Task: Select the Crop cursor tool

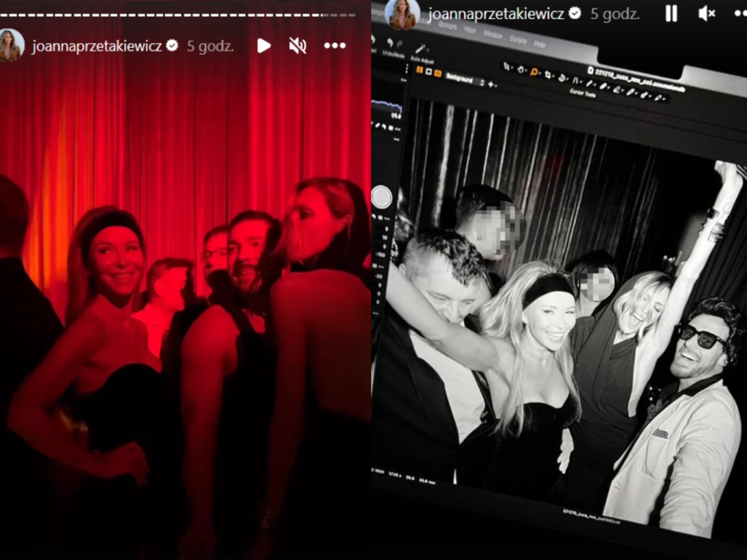Action: coord(549,76)
